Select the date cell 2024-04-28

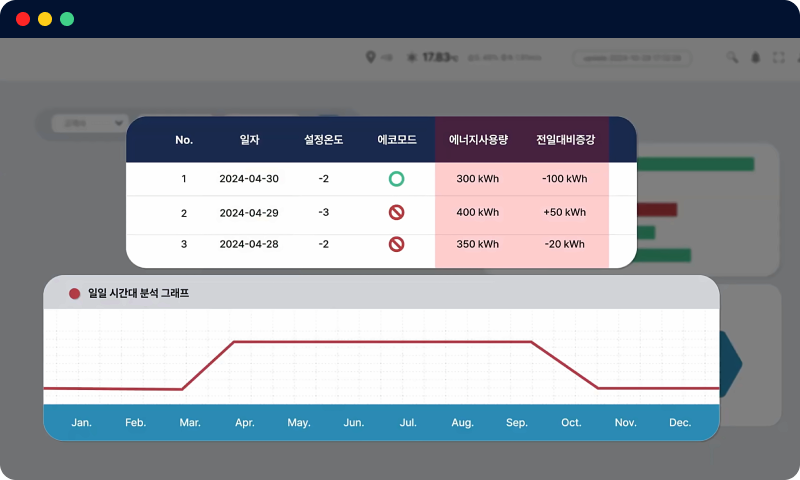click(249, 244)
